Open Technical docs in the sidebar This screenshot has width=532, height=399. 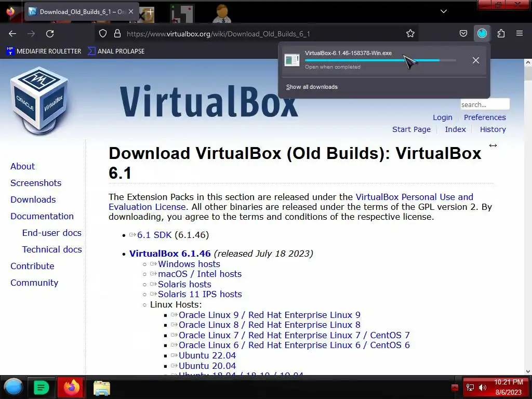[x=52, y=249]
